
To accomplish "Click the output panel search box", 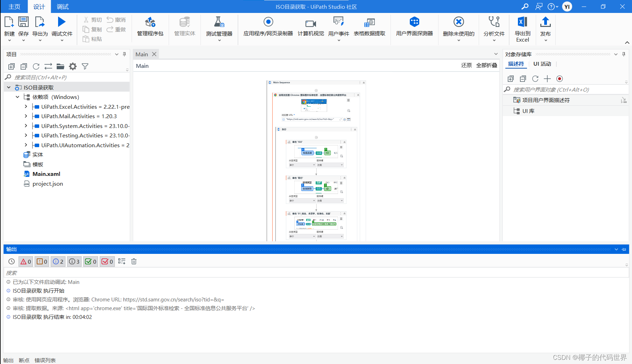I will point(316,273).
